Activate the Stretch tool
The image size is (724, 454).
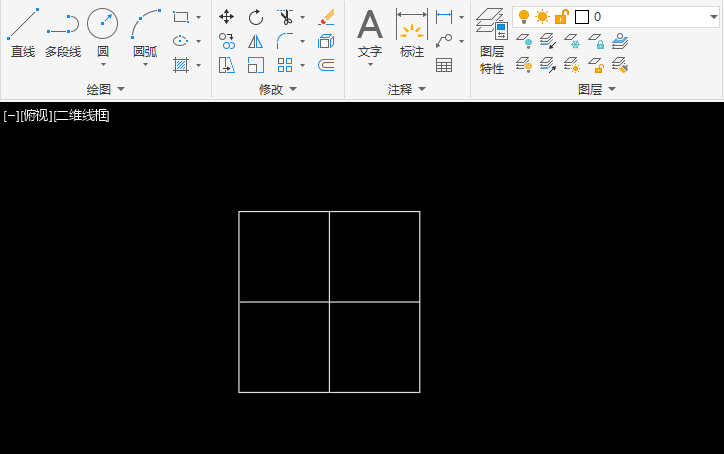click(226, 65)
